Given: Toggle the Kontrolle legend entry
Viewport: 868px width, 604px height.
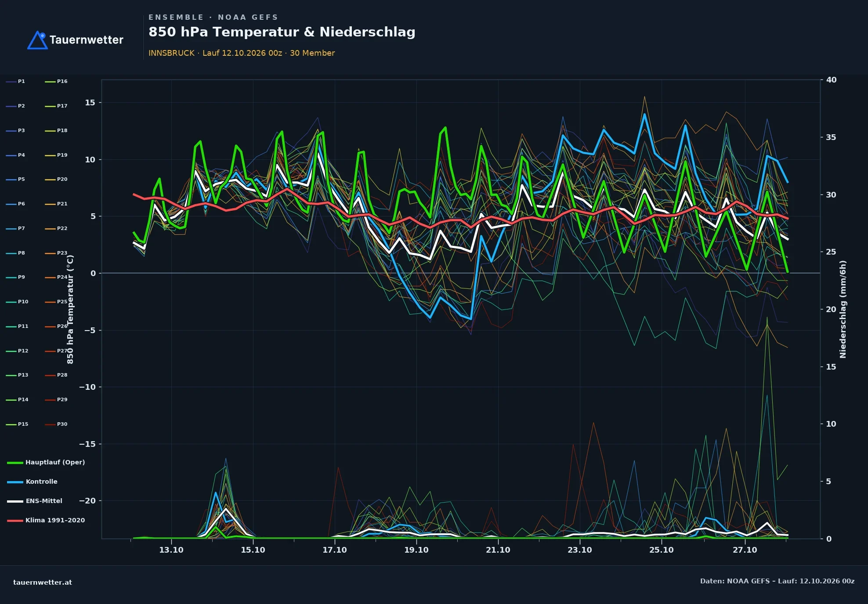Looking at the screenshot, I should [x=33, y=482].
